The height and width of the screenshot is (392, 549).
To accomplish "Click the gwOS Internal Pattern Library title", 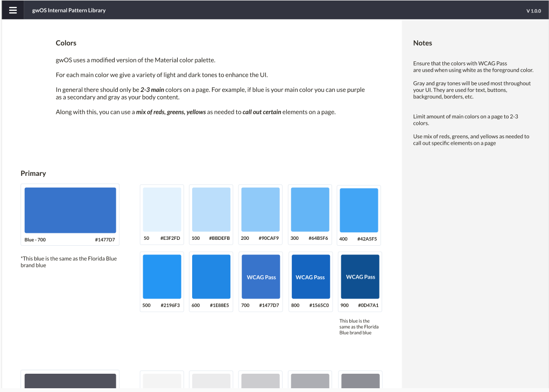I will [69, 11].
